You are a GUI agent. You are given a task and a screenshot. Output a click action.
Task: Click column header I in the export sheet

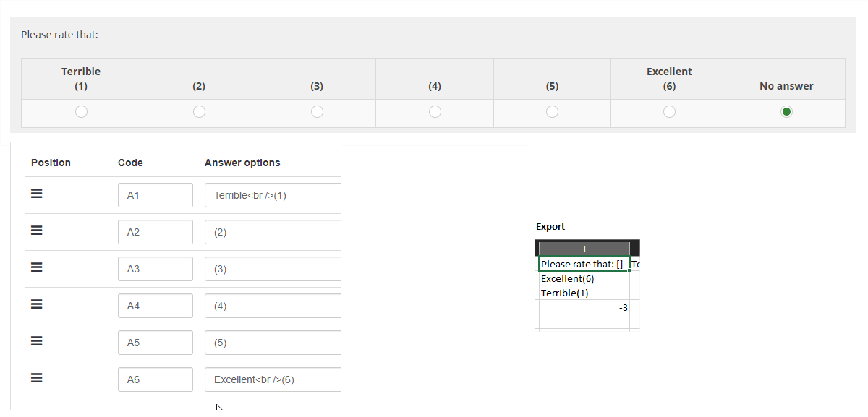[x=584, y=249]
